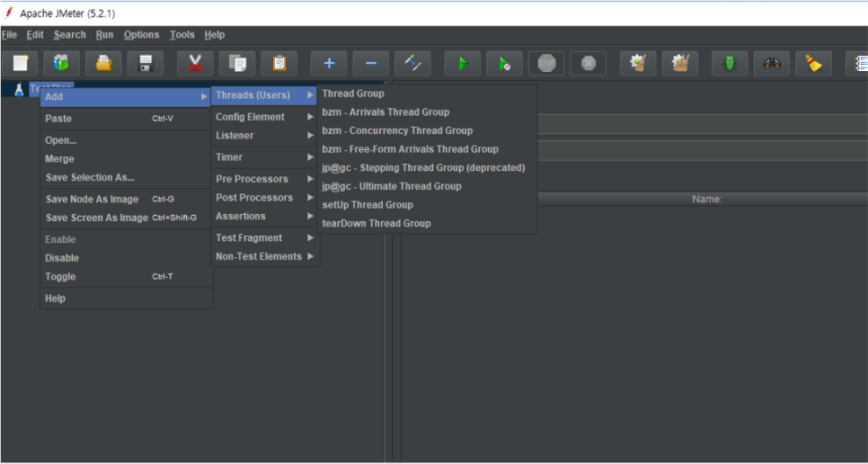Click the green bug debug icon
This screenshot has height=464, width=868.
tap(730, 63)
